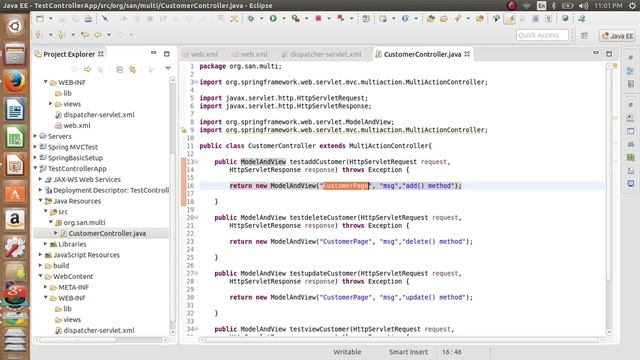
Task: Click the Smart Insert status entry
Action: pos(408,352)
